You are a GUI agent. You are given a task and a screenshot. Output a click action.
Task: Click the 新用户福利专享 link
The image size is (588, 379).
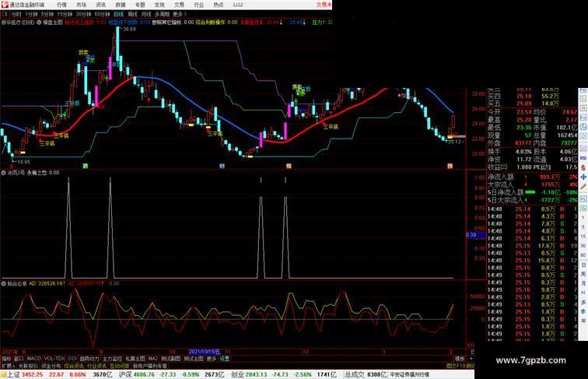(x=149, y=366)
